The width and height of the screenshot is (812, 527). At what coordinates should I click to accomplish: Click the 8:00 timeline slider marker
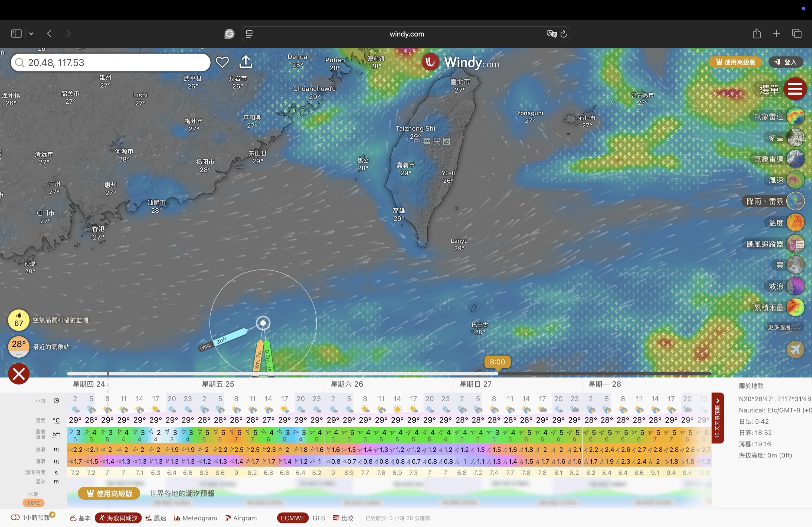click(497, 362)
